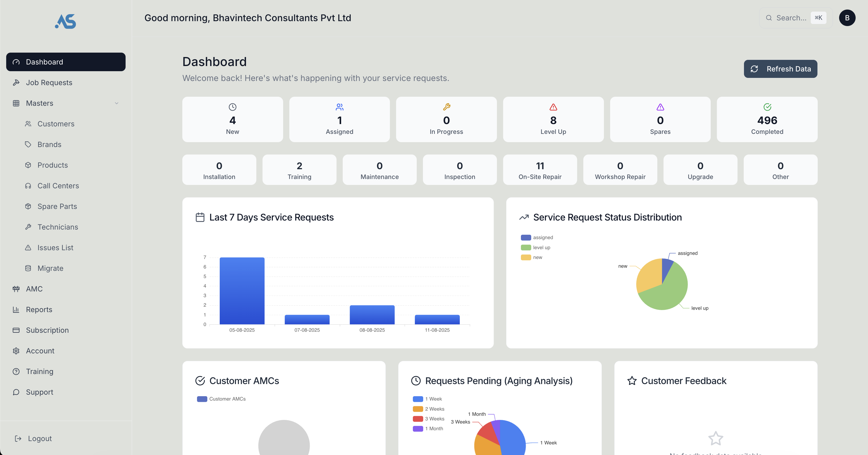Collapse the Masters menu chevron
Viewport: 868px width, 455px height.
[117, 103]
